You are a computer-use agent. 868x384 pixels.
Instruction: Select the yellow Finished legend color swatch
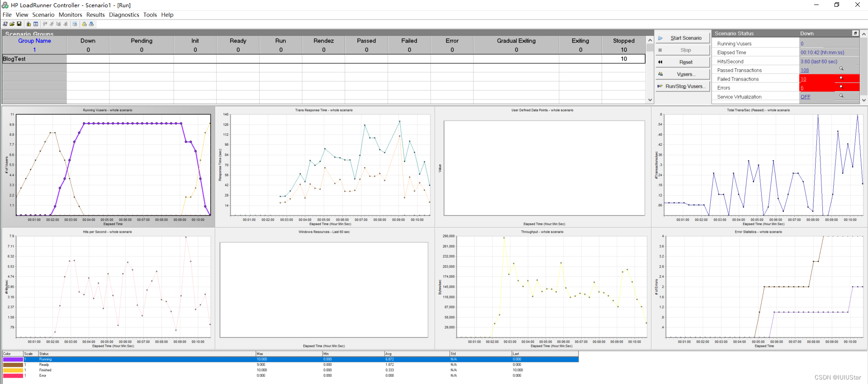tap(13, 370)
